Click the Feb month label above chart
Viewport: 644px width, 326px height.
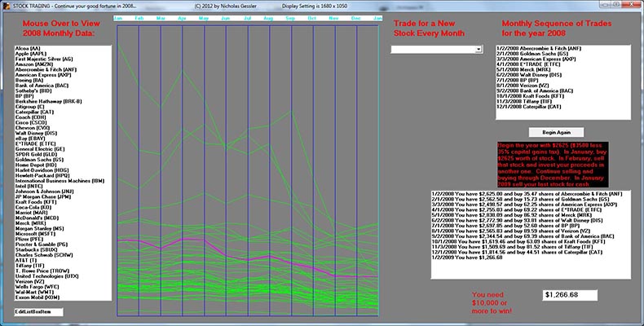pos(139,19)
